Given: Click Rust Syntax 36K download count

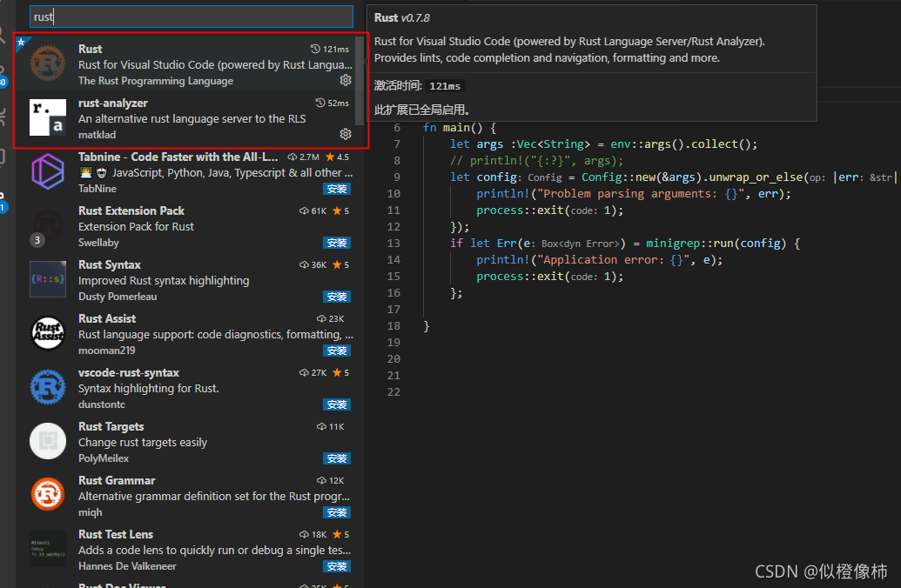Looking at the screenshot, I should click(313, 264).
